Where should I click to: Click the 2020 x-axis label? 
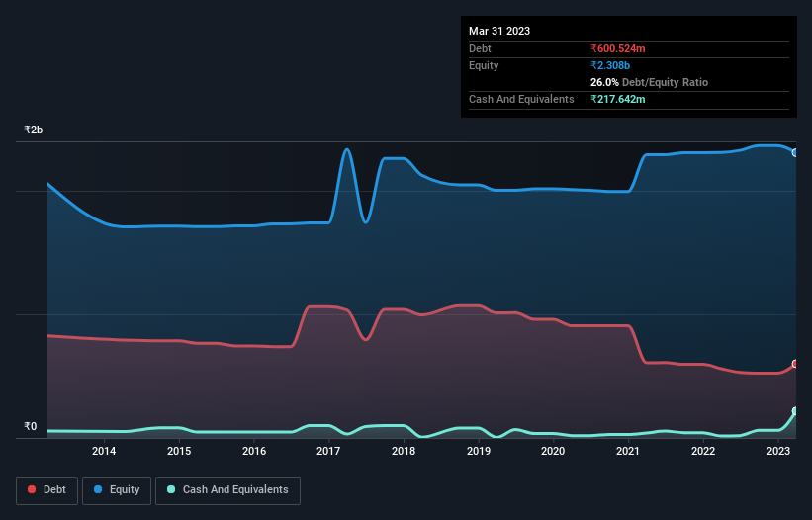point(553,451)
